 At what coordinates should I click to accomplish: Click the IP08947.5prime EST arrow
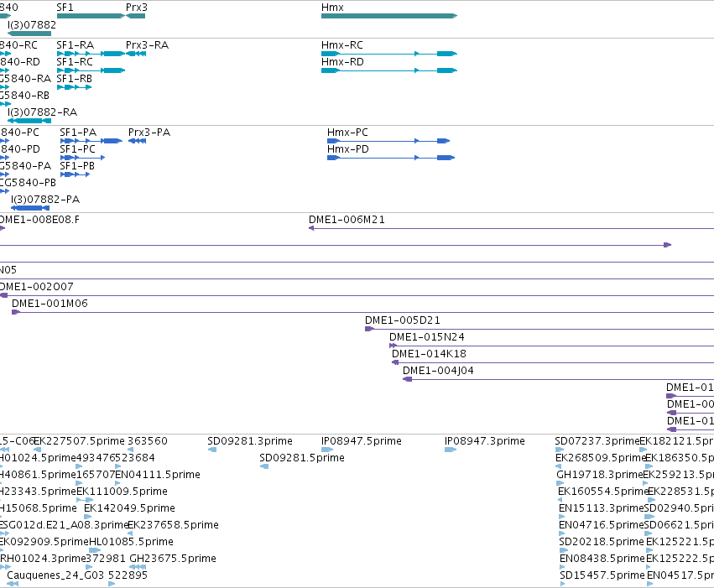(x=327, y=450)
